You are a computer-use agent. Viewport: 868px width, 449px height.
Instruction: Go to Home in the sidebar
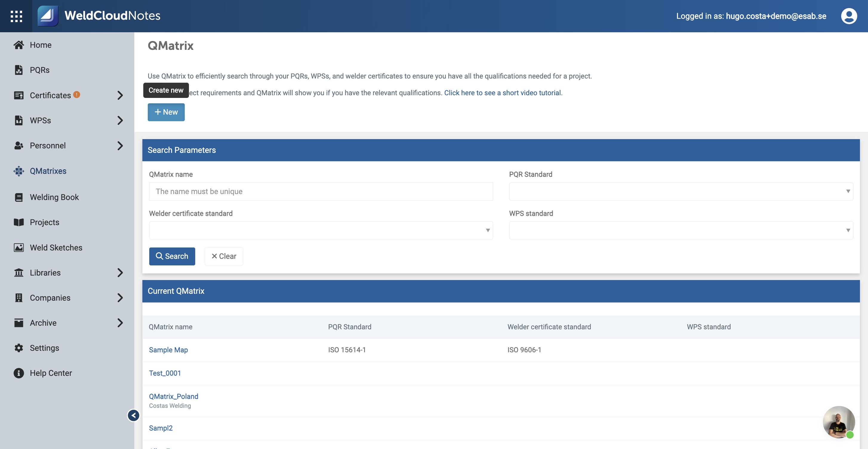[40, 45]
